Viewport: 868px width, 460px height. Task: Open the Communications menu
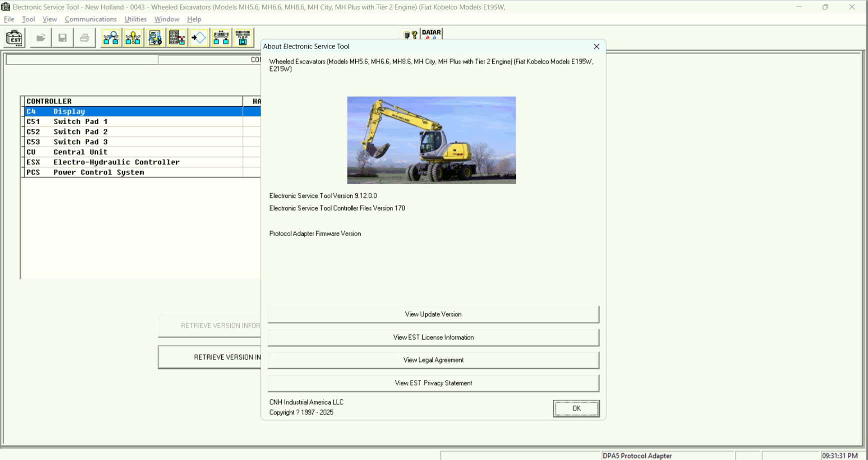tap(91, 19)
